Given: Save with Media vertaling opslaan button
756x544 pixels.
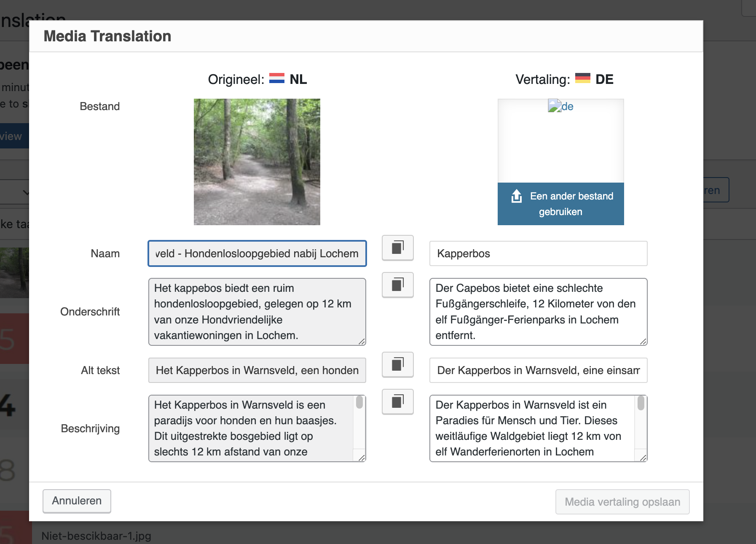Looking at the screenshot, I should point(622,502).
